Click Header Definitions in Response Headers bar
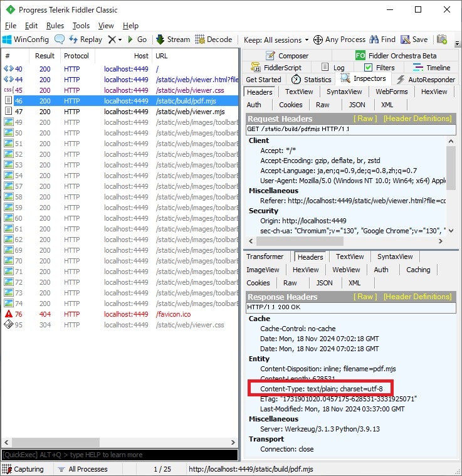This screenshot has height=476, width=462. pyautogui.click(x=417, y=297)
